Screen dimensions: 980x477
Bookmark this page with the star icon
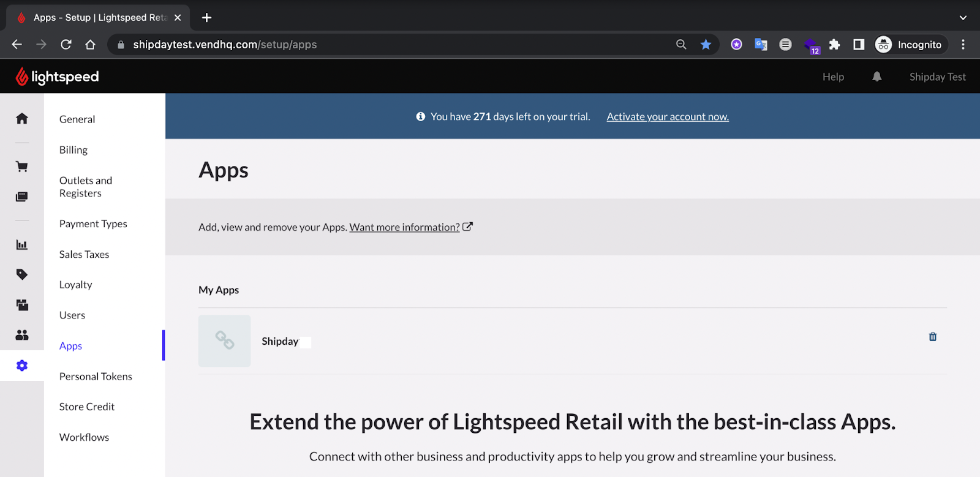click(x=706, y=44)
